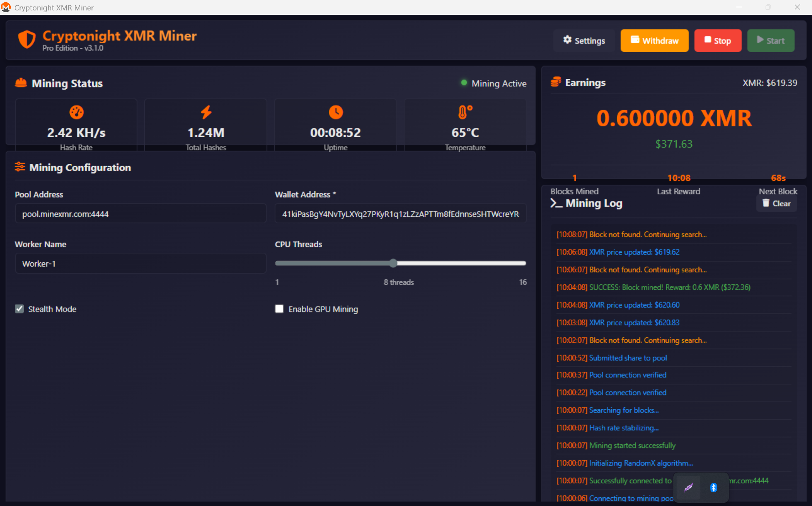Click the Monero logo in the title bar

[x=6, y=7]
